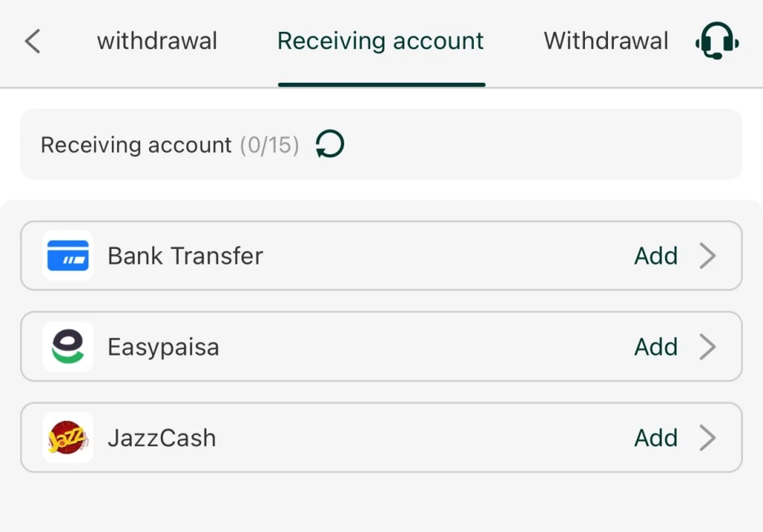Screen dimensions: 763x532
Task: Add an Easypaisa account
Action: (656, 346)
